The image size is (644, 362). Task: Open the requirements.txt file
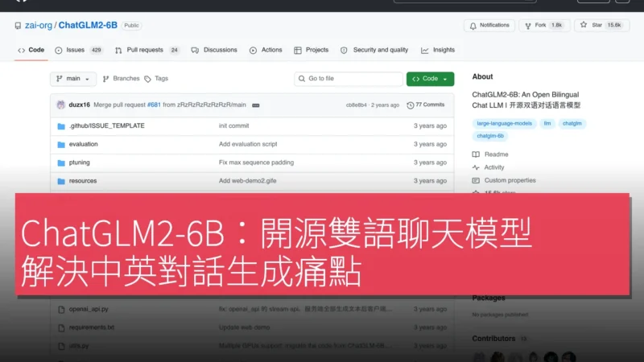point(92,327)
